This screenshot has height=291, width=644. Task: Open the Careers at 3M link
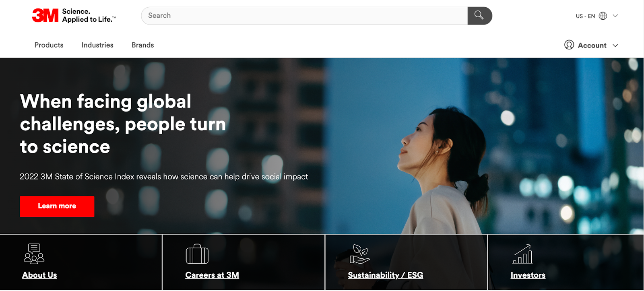pos(212,275)
